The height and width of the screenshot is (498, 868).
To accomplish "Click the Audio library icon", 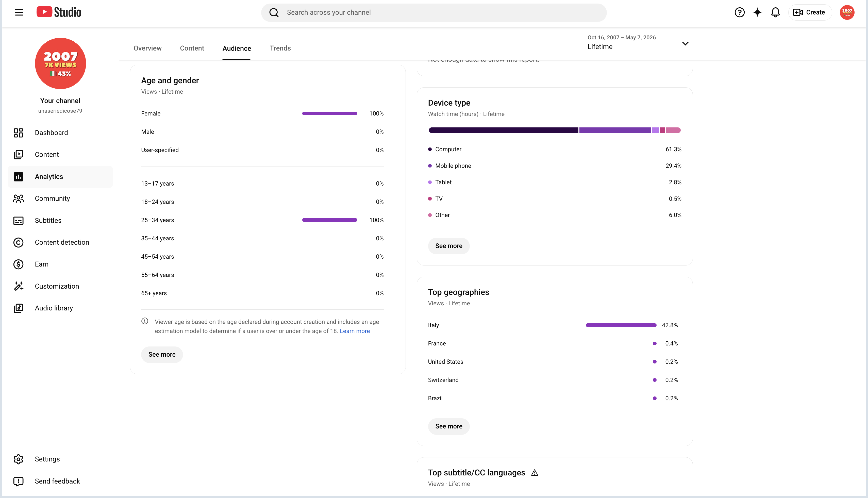I will 19,308.
